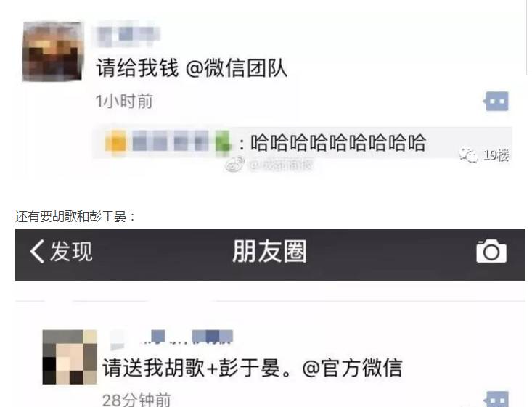The width and height of the screenshot is (532, 407).
Task: Select the 朋友圈 title in header
Action: coord(270,251)
